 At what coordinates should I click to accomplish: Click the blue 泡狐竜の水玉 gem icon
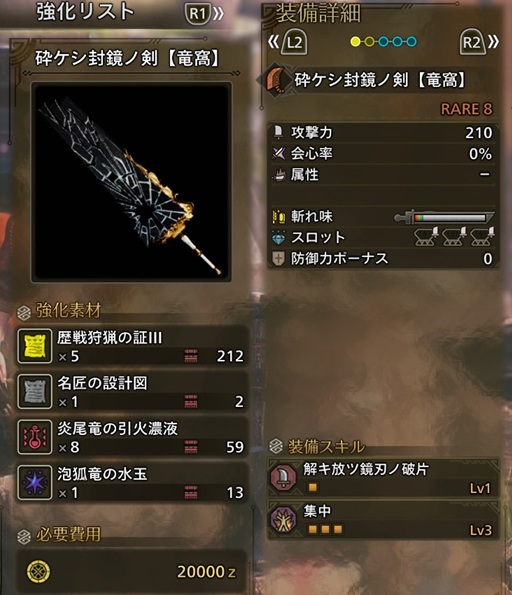click(x=35, y=483)
